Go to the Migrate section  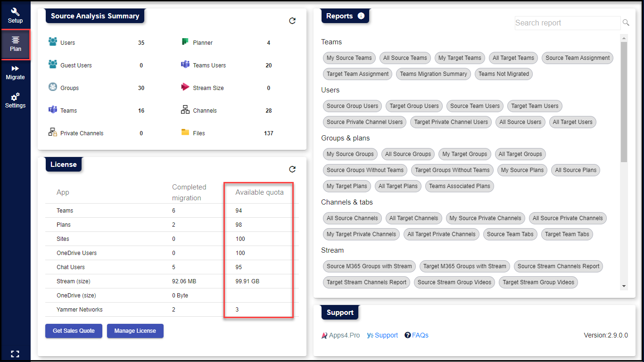tap(15, 72)
